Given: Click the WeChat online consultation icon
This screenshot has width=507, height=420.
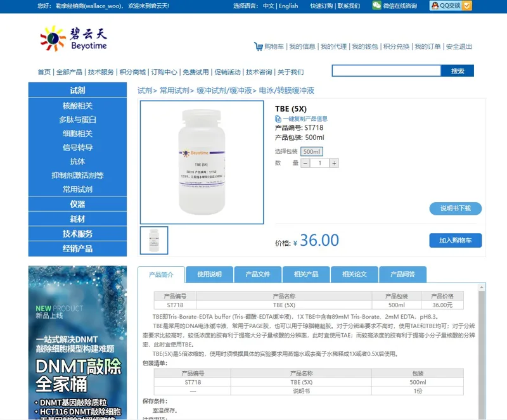Looking at the screenshot, I should (376, 6).
